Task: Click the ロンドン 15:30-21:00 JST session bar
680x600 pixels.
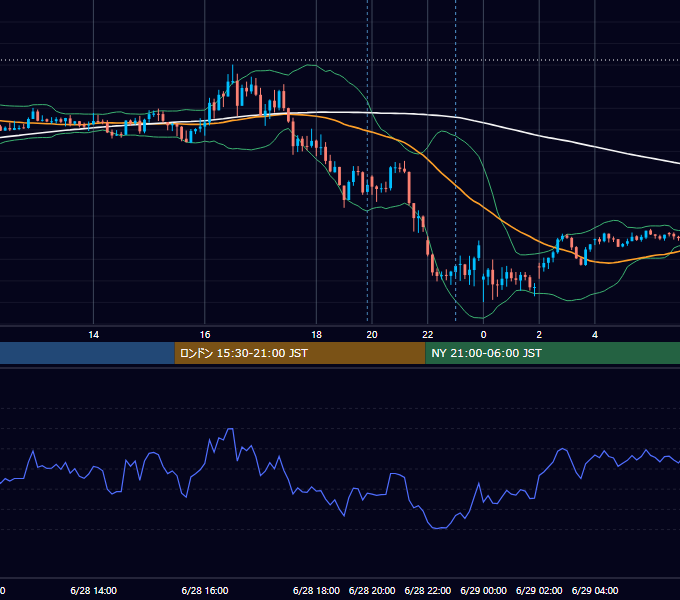Action: (300, 353)
